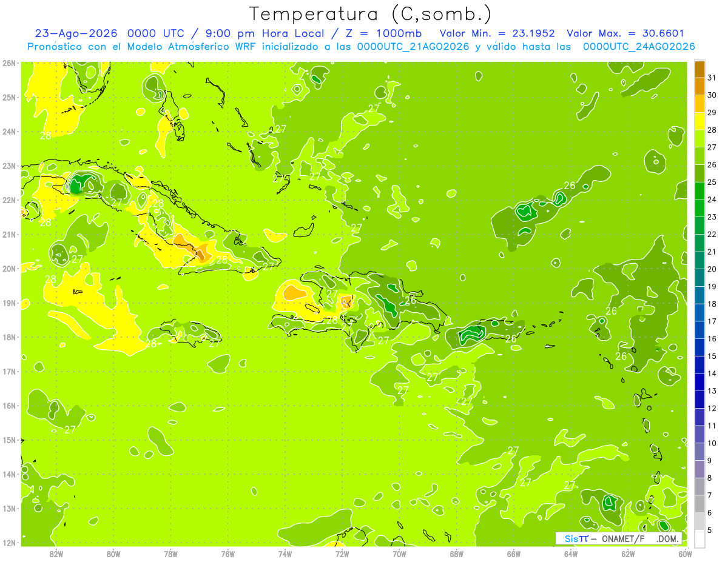
Task: Click "Valor Max. = 30.6601" text
Action: (625, 33)
